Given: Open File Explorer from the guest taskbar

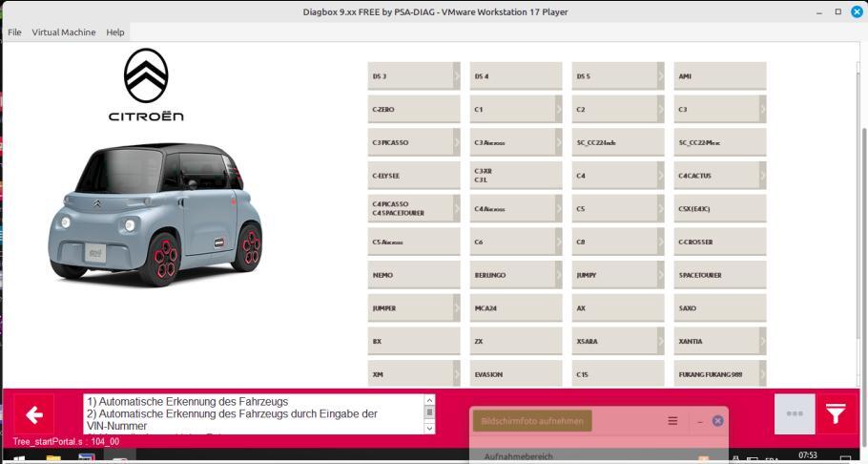Looking at the screenshot, I should point(53,458).
